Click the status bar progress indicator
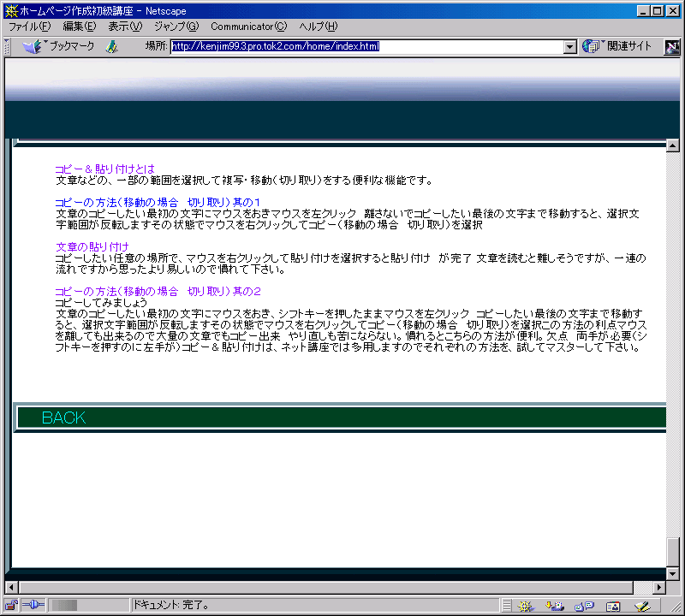Viewport: 685px width, 616px height. pos(89,605)
